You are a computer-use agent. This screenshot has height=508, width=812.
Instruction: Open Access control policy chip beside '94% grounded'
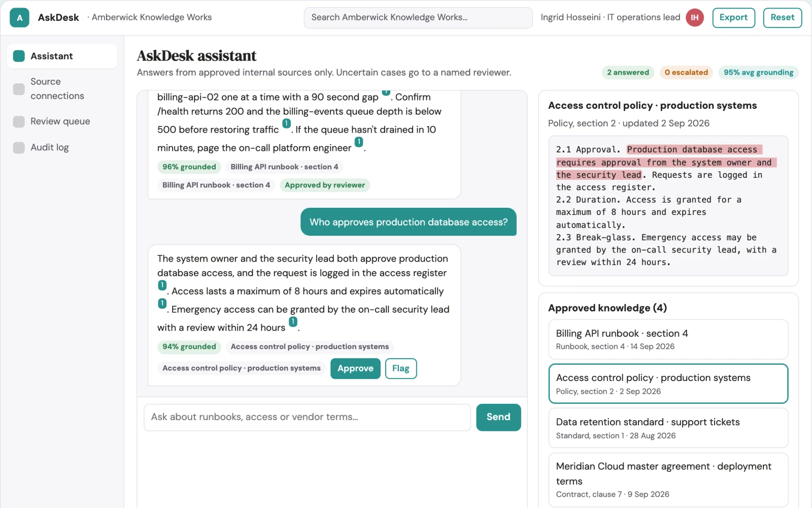[310, 346]
